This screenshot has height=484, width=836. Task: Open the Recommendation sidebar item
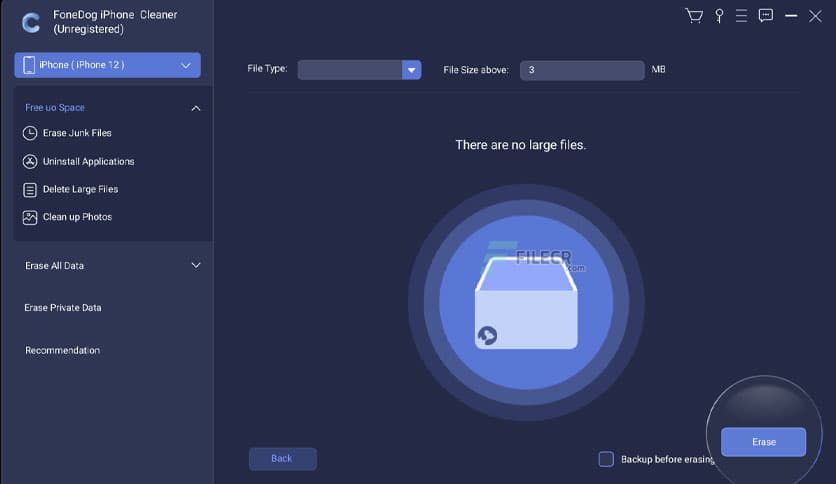(63, 350)
